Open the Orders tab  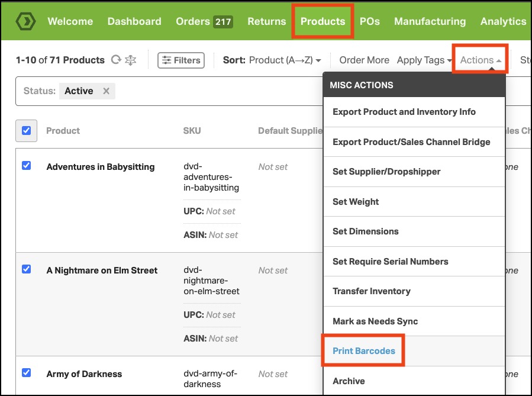[x=204, y=21]
